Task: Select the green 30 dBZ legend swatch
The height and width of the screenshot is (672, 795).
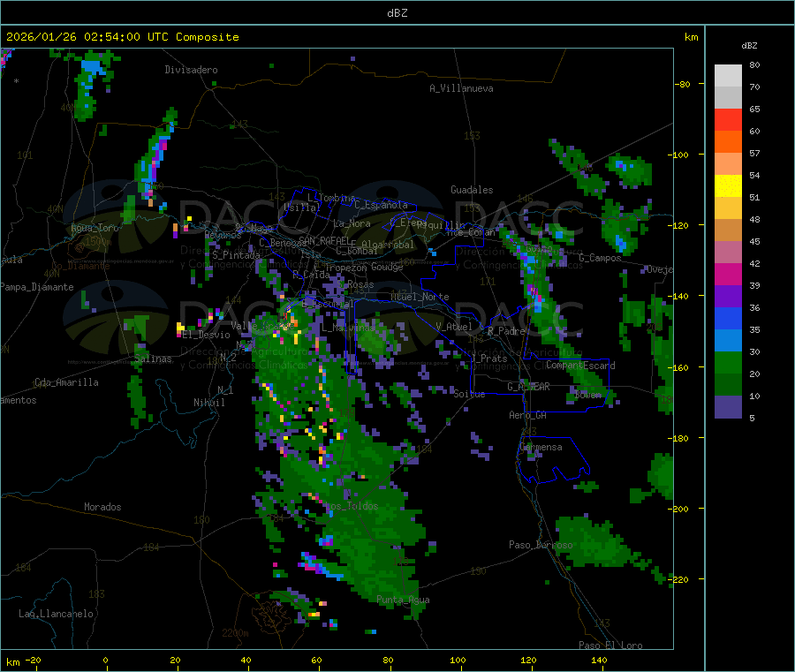Action: [728, 362]
